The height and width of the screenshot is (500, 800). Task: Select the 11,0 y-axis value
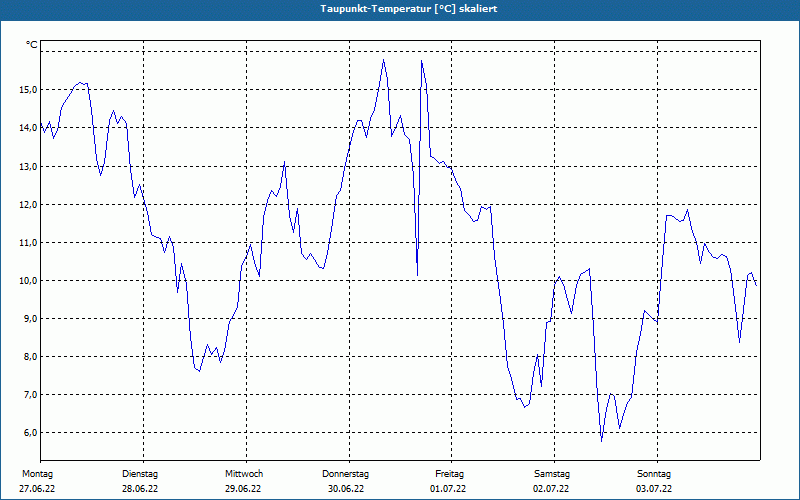coord(28,243)
